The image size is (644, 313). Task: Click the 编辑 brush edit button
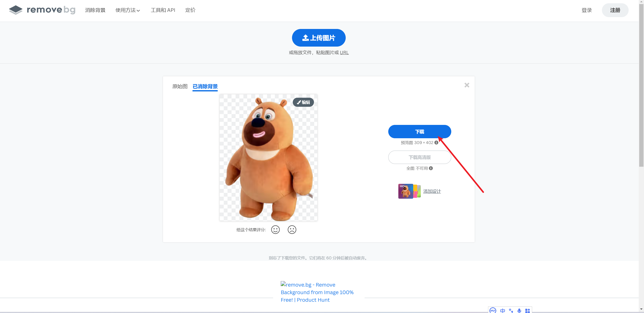[303, 102]
